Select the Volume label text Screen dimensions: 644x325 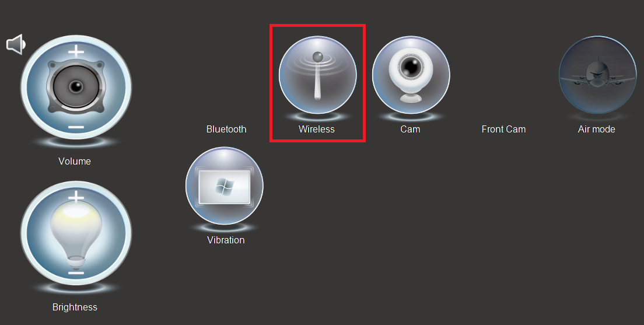click(74, 161)
